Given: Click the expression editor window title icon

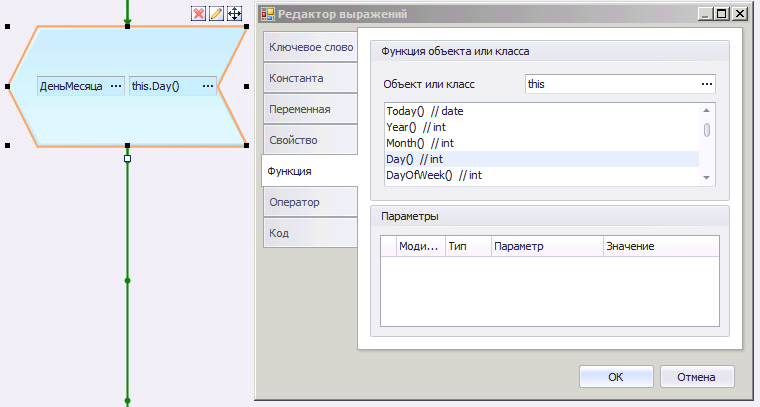Looking at the screenshot, I should pos(268,14).
